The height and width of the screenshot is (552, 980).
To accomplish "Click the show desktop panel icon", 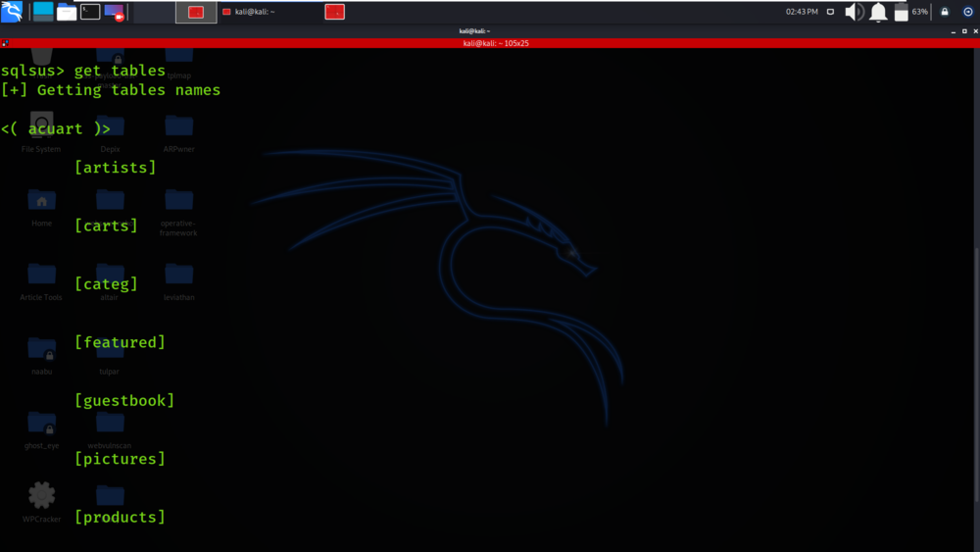I will 43,11.
